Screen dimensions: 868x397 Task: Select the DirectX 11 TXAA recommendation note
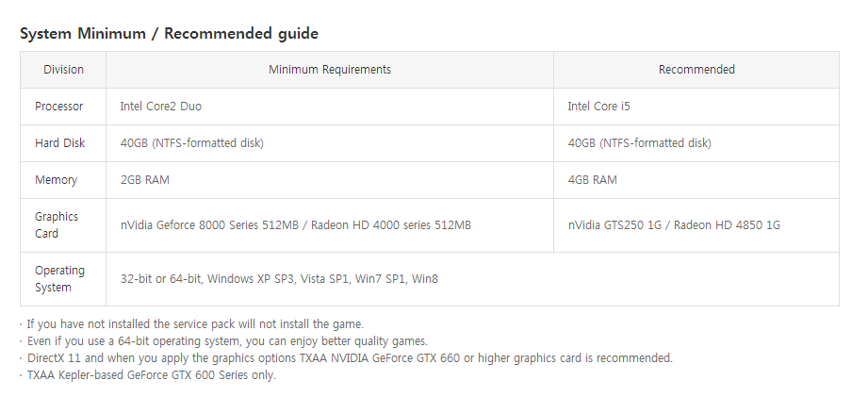click(x=349, y=358)
